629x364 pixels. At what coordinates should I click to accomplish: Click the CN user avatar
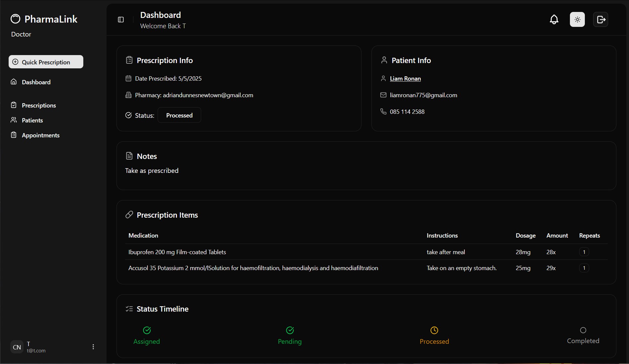coord(17,347)
